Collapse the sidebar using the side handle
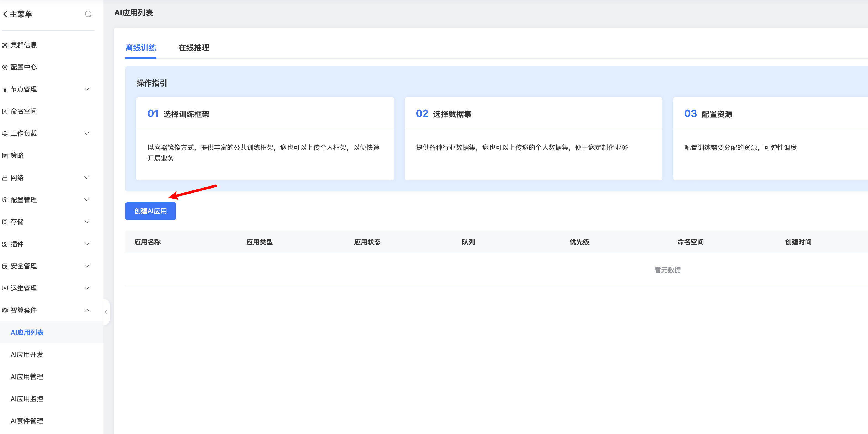Image resolution: width=868 pixels, height=434 pixels. point(106,312)
